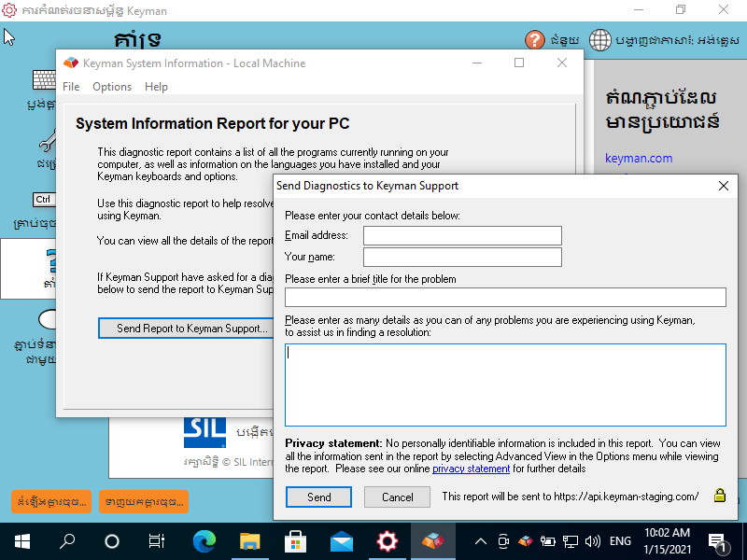Click the ENG input language indicator

click(620, 541)
